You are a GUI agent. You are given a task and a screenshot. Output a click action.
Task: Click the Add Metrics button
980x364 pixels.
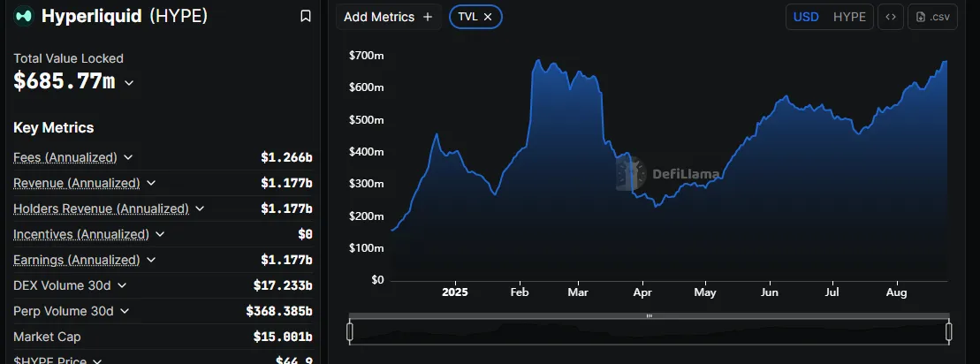(388, 17)
